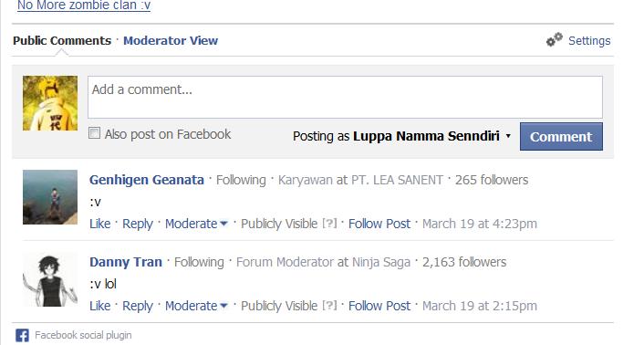Image resolution: width=644 pixels, height=345 pixels.
Task: Enable Also post on Facebook checkbox
Action: click(x=95, y=133)
